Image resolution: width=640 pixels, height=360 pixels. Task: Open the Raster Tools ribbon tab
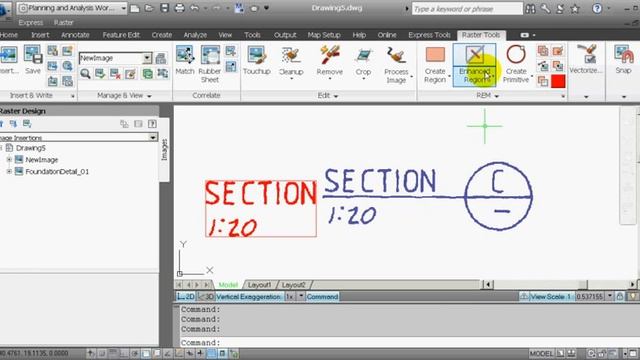pos(481,35)
